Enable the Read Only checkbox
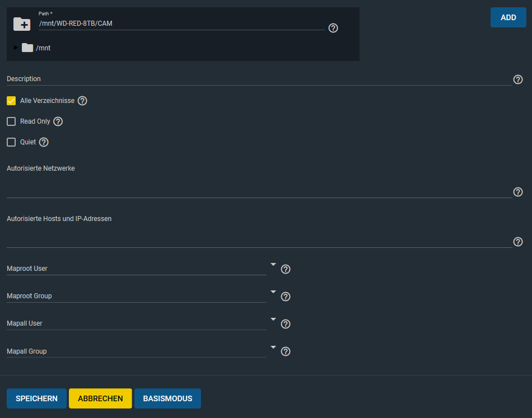This screenshot has height=418, width=532. tap(11, 121)
